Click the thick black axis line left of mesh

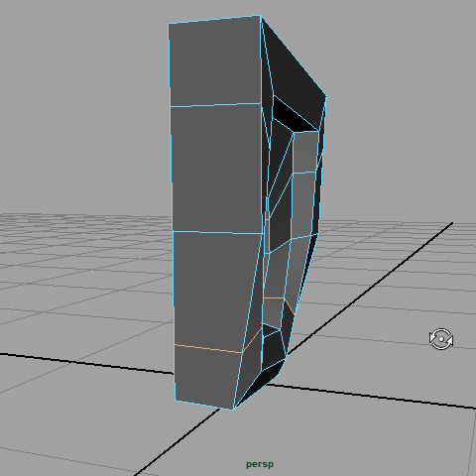[86, 364]
